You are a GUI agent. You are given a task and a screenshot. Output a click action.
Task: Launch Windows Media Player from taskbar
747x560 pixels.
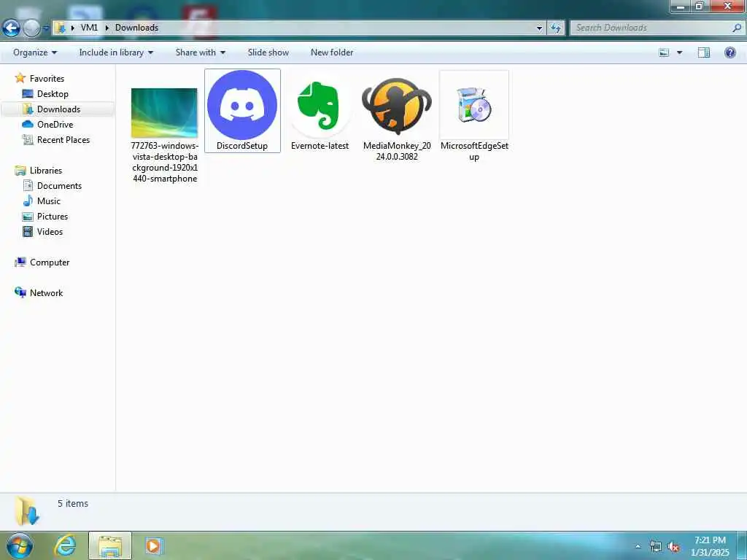click(153, 545)
